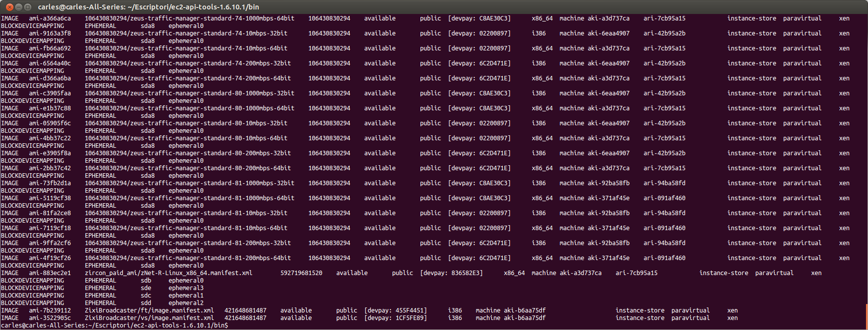Click manifest name ending standard-81-10mbps-32bit
Viewport: 868px width, 330px height.
(x=186, y=213)
